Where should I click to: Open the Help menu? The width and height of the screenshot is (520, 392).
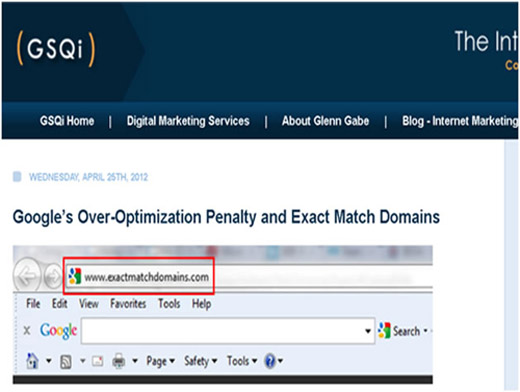pos(201,304)
